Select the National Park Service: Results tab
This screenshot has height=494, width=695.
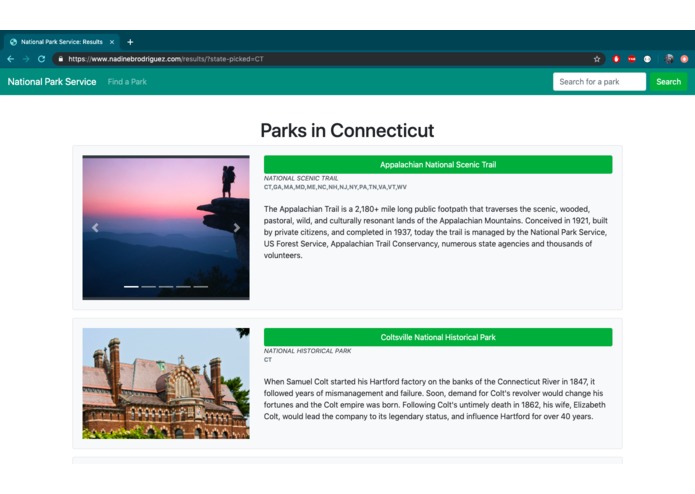tap(62, 42)
